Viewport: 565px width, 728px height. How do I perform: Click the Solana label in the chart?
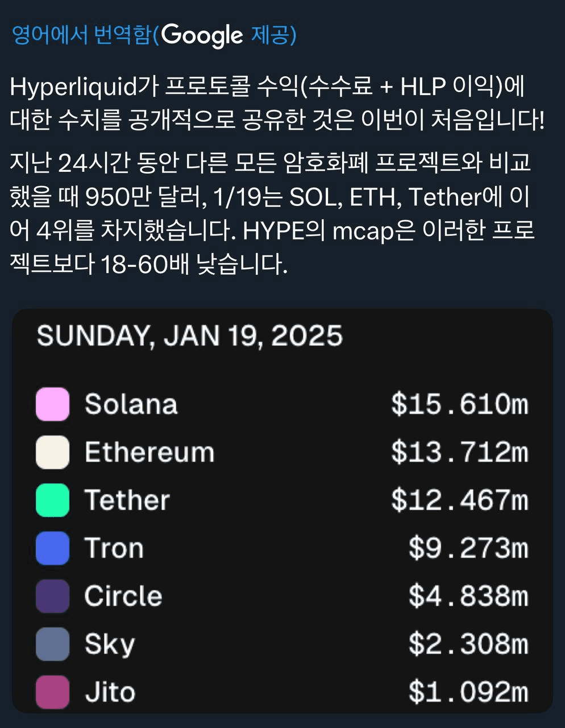click(x=131, y=404)
